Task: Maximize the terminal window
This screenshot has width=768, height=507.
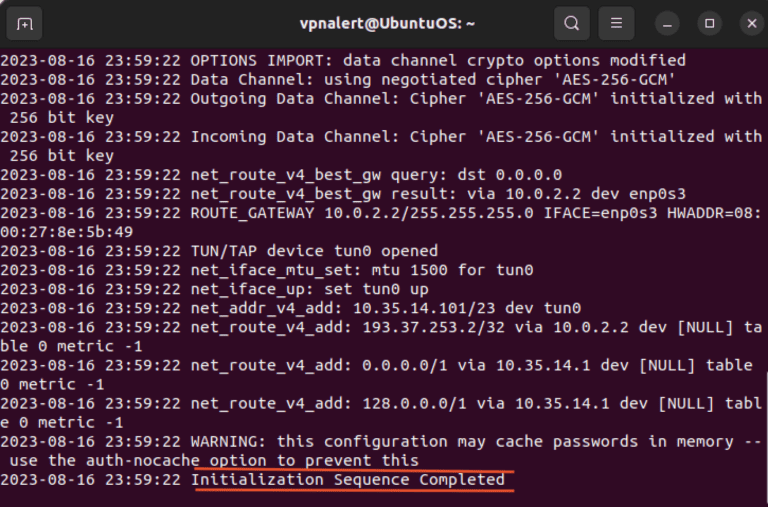Action: point(709,23)
